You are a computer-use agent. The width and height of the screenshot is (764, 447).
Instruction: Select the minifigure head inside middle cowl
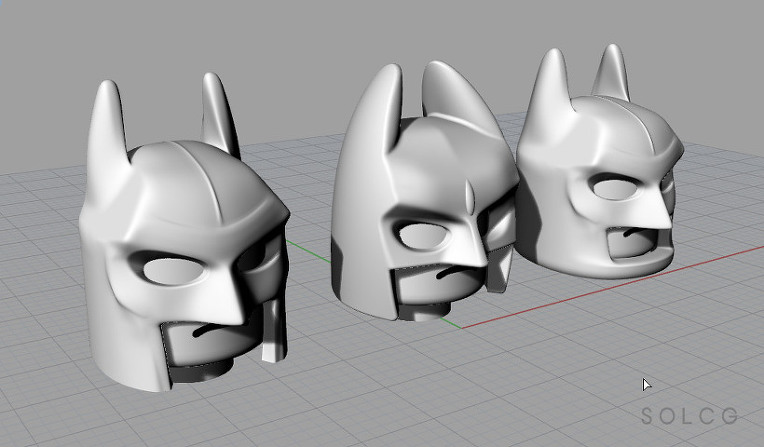438,291
